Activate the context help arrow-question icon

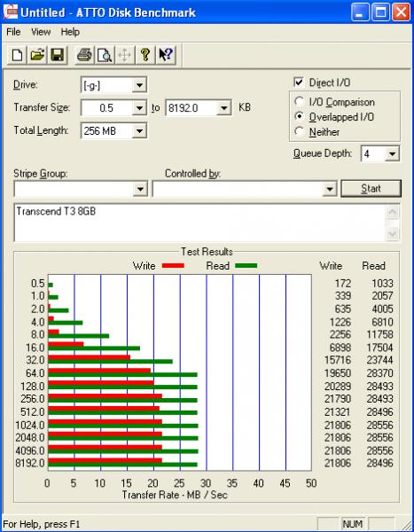point(166,55)
